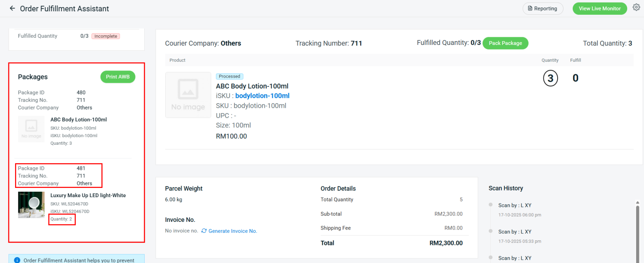The image size is (644, 263).
Task: Click Generate Invoice No. link
Action: tap(233, 231)
